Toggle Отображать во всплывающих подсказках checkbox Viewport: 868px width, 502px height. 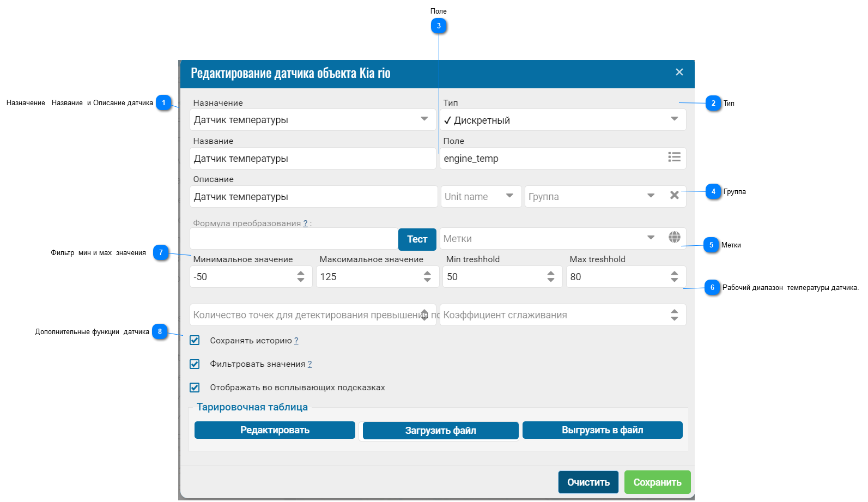click(195, 388)
